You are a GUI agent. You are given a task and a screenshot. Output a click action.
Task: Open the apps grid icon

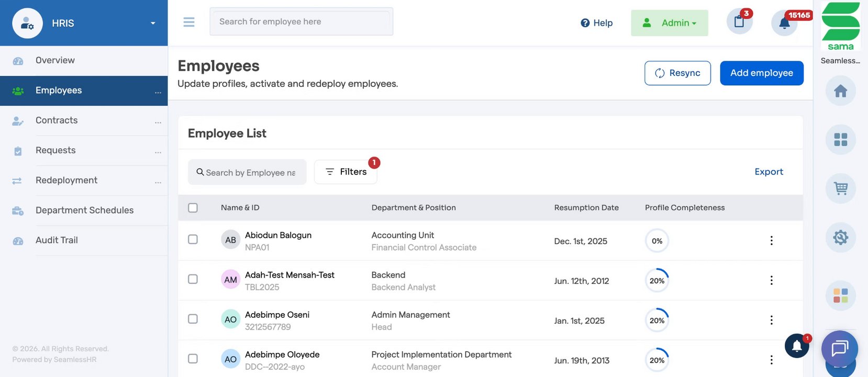pyautogui.click(x=840, y=140)
